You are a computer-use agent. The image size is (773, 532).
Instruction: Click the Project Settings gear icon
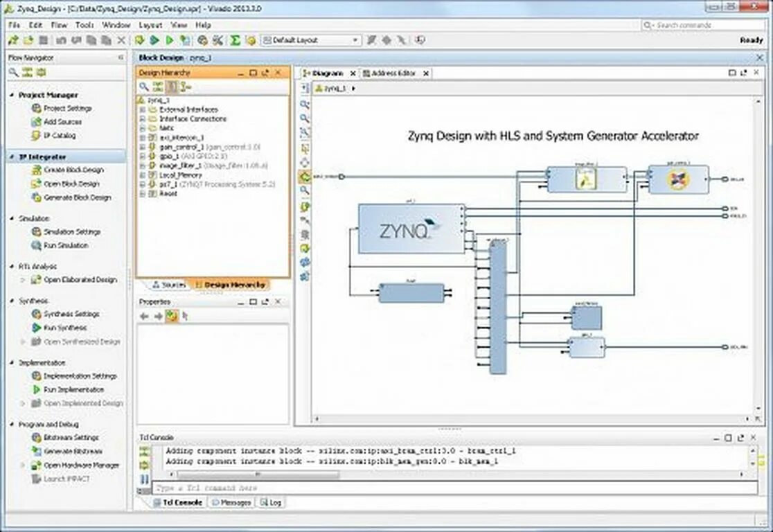(x=36, y=108)
